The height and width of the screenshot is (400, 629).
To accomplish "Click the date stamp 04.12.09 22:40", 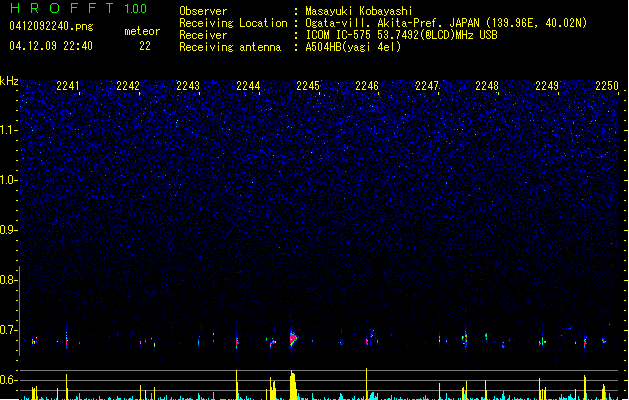I will point(51,46).
